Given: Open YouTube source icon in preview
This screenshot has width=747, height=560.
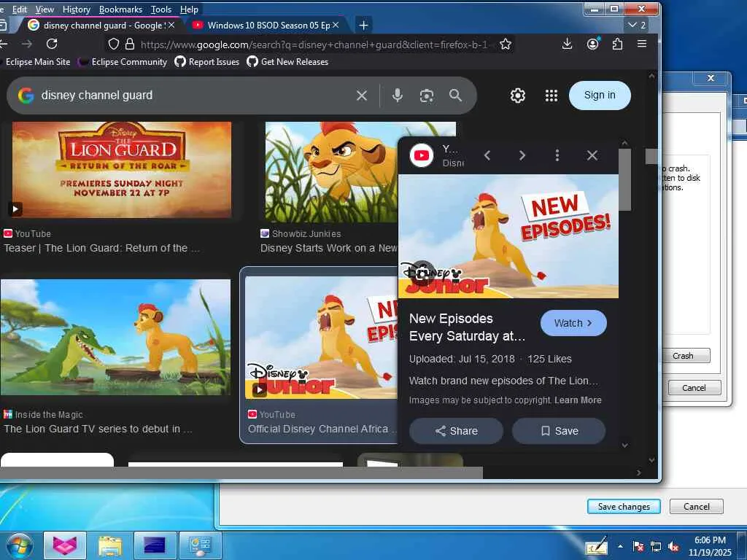Looking at the screenshot, I should [422, 155].
